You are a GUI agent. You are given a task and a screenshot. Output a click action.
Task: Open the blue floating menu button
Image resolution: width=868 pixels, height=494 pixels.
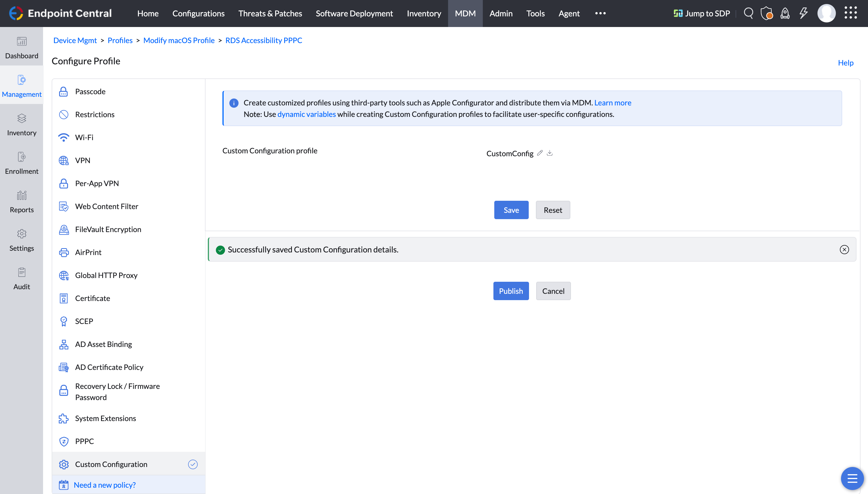[852, 478]
